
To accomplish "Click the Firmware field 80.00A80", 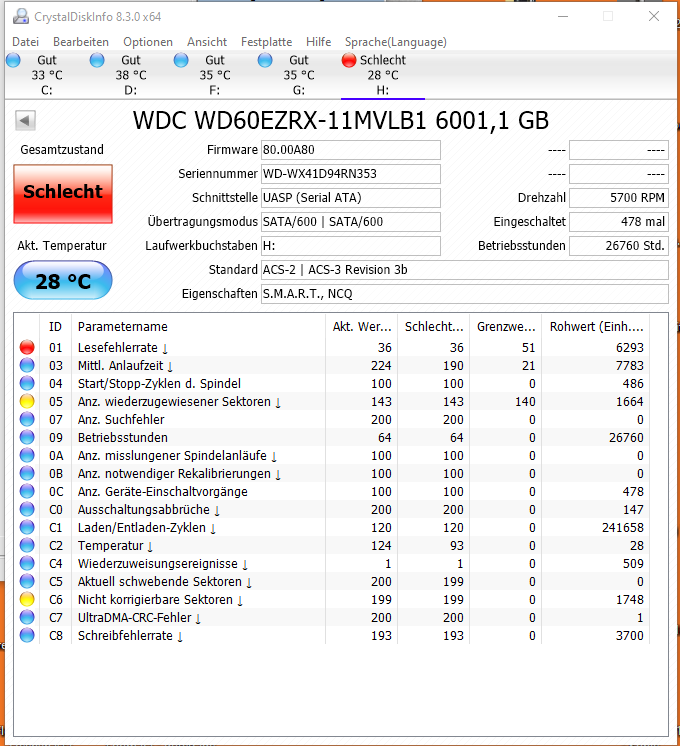I will 351,150.
